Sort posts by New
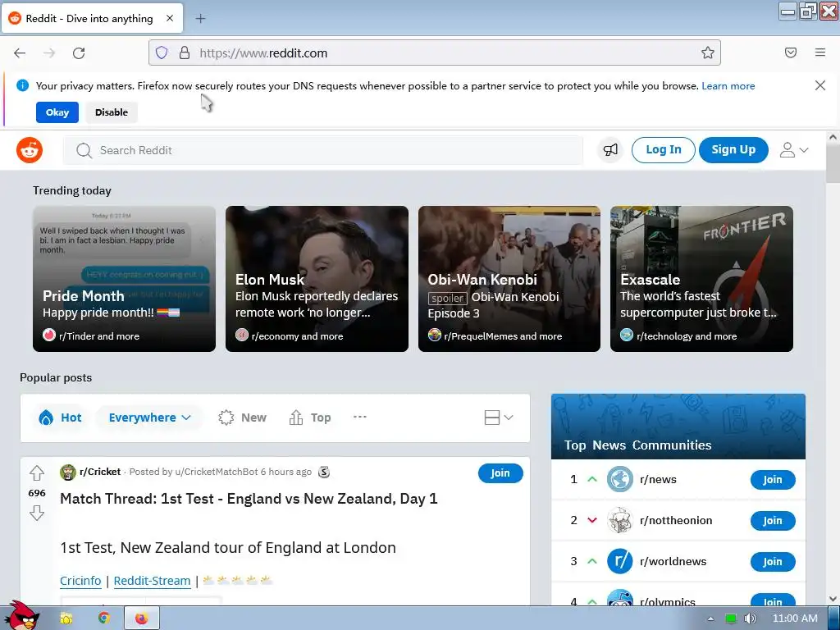Viewport: 840px width, 630px height. [x=242, y=418]
